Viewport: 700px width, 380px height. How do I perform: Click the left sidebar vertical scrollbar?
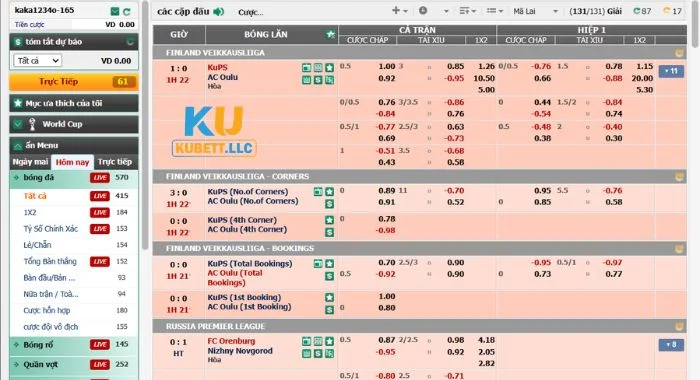pos(145,125)
